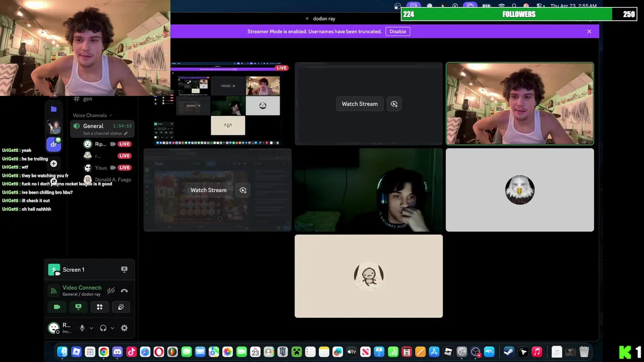This screenshot has height=362, width=644.
Task: Open App Store from the dock
Action: tap(434, 352)
